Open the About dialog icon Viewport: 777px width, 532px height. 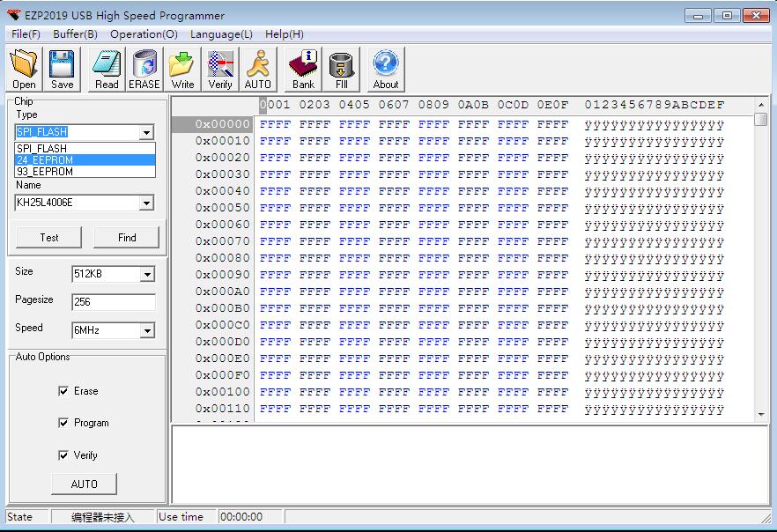(385, 68)
